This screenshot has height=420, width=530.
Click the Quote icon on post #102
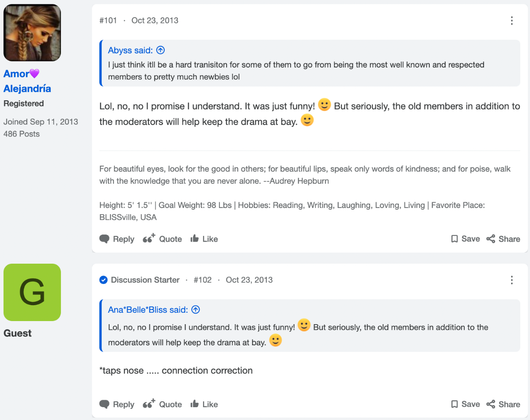pyautogui.click(x=149, y=404)
